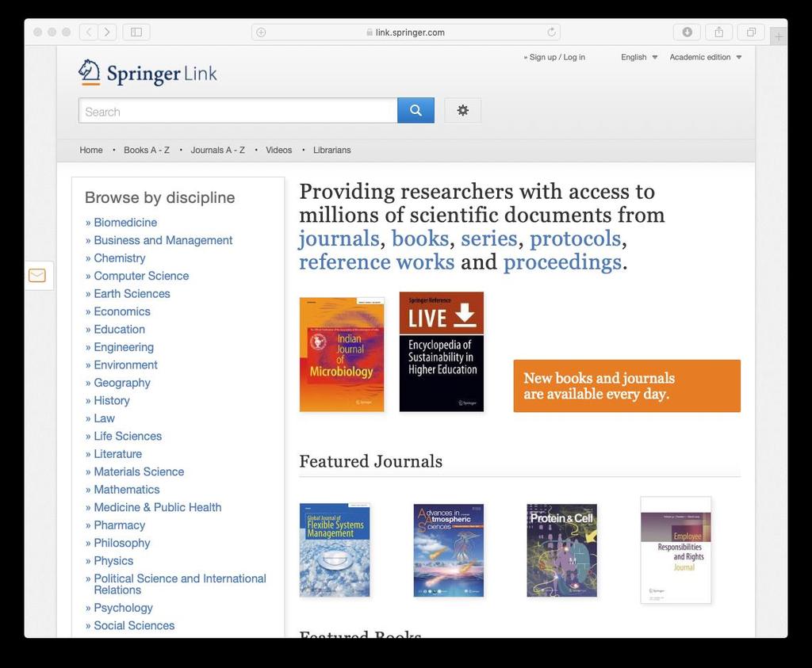This screenshot has height=668, width=812.
Task: Open Advances in Atmospheric Sciences cover
Action: [x=449, y=550]
